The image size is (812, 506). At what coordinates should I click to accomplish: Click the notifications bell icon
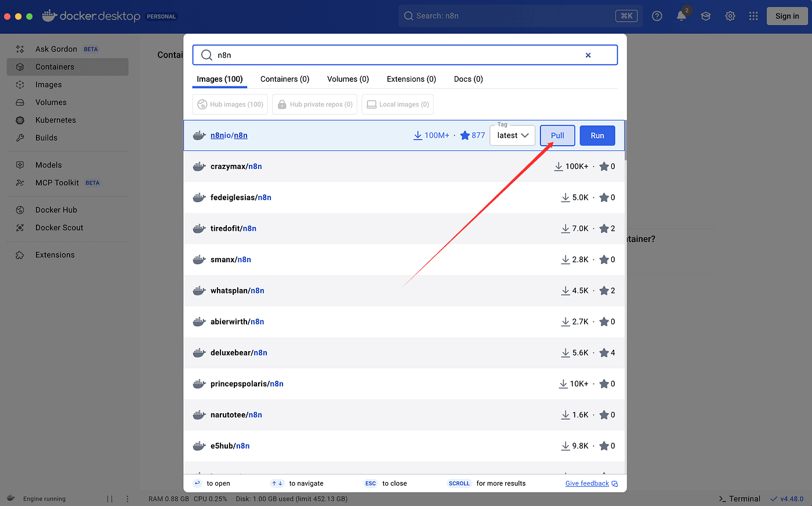tap(681, 16)
